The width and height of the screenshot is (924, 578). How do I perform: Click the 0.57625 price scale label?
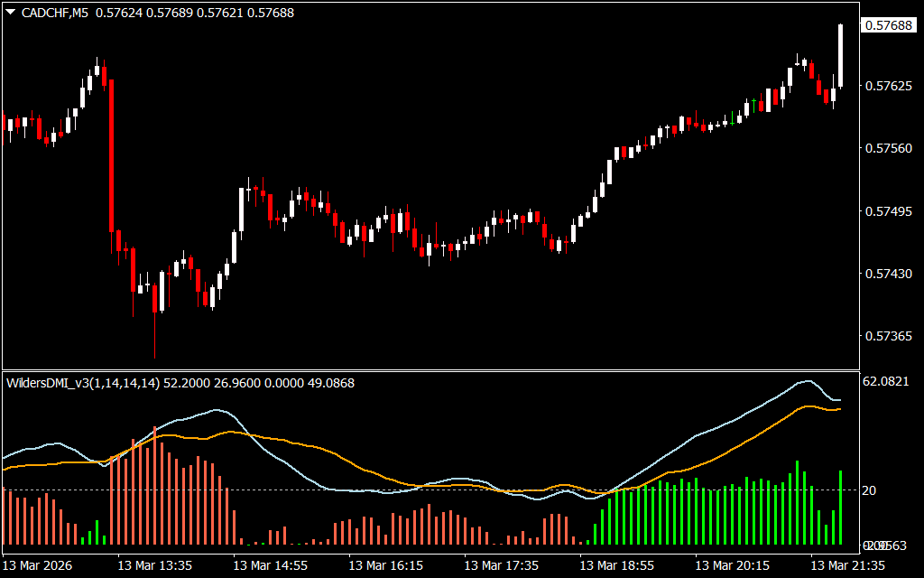(x=888, y=87)
